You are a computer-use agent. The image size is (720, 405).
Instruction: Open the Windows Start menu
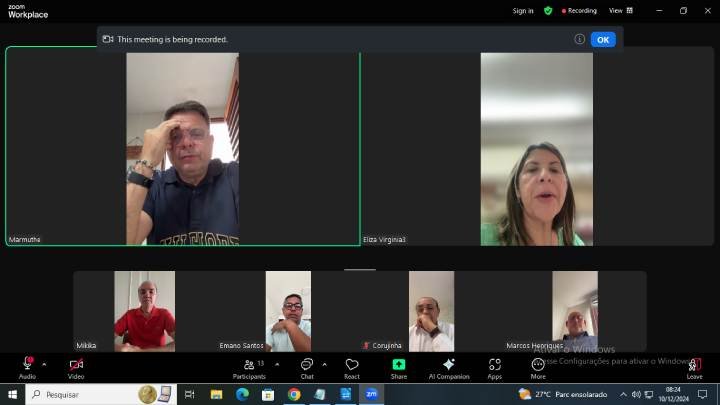click(x=12, y=394)
